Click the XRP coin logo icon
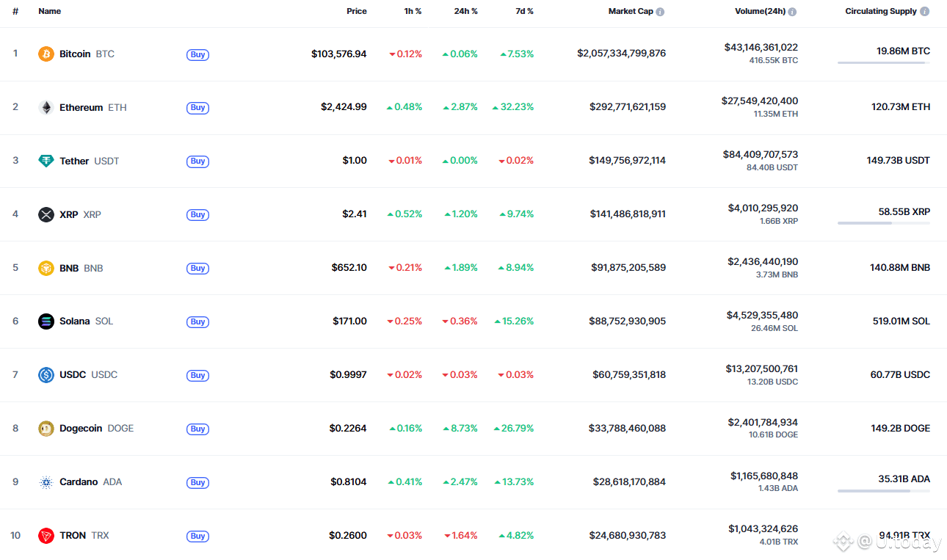This screenshot has width=947, height=560. (46, 215)
